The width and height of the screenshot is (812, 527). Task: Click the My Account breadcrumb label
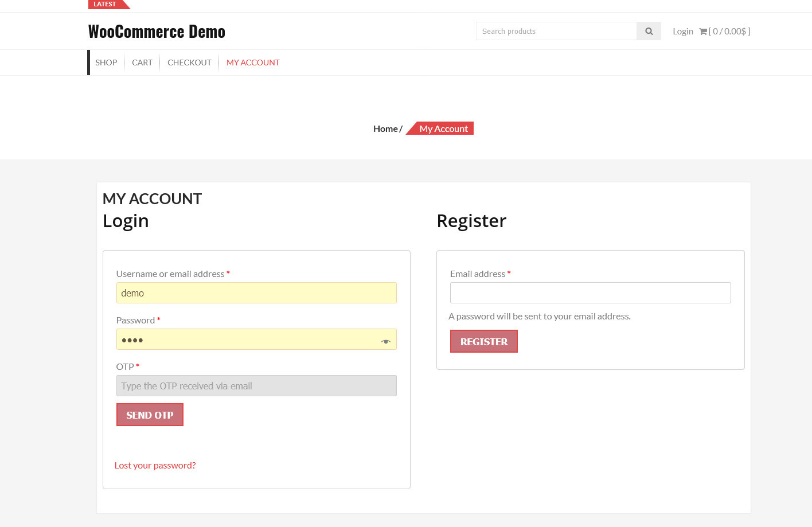(x=443, y=129)
